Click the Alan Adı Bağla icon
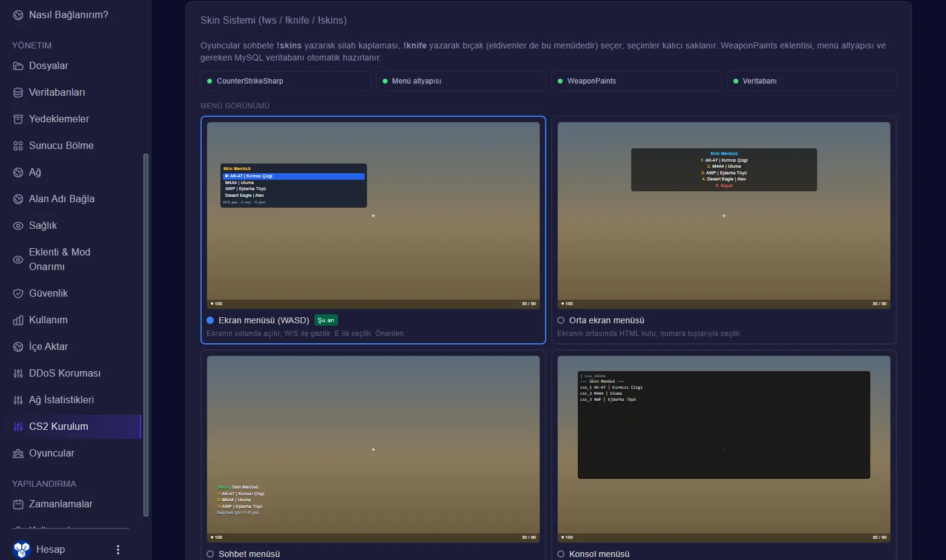Image resolution: width=946 pixels, height=560 pixels. pos(18,199)
